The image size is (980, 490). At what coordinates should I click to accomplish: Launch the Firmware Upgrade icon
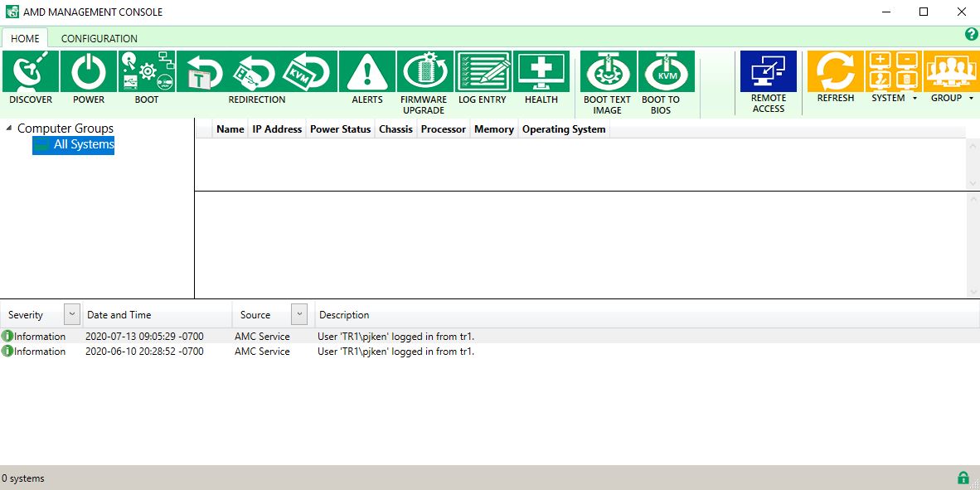[425, 71]
